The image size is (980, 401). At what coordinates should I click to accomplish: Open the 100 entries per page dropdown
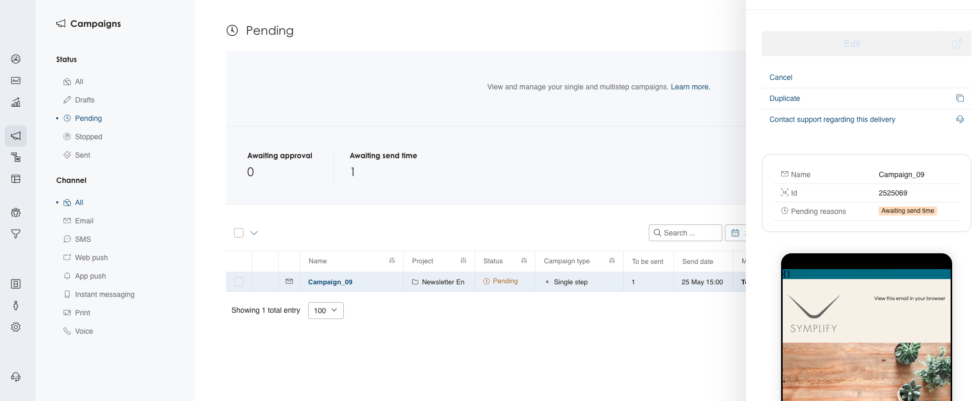click(325, 311)
